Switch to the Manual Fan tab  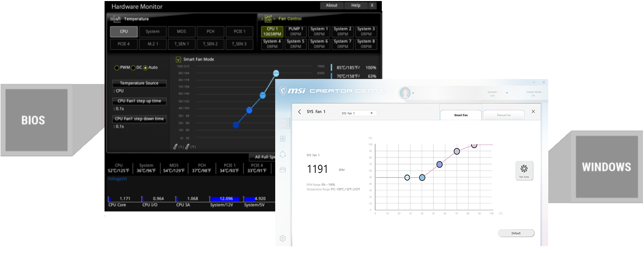point(504,115)
